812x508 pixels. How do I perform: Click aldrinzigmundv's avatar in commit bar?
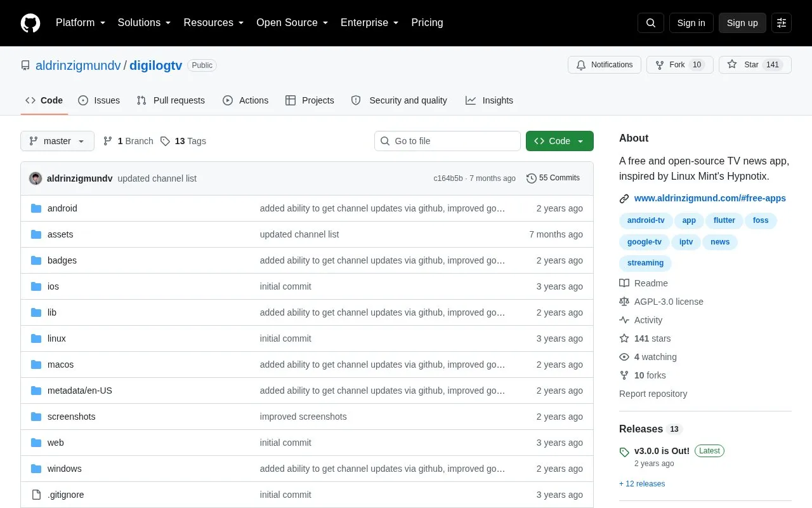(36, 178)
